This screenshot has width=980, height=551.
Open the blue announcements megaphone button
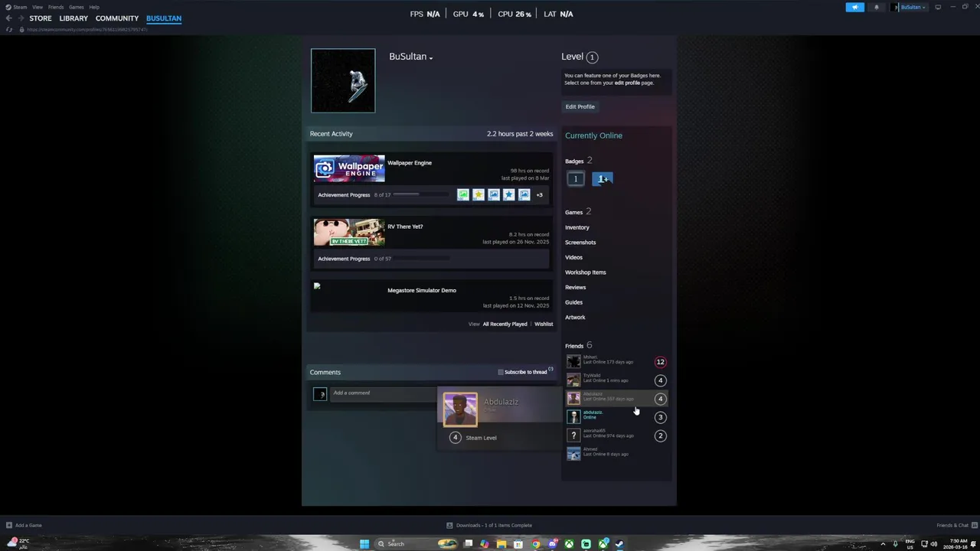pos(854,7)
